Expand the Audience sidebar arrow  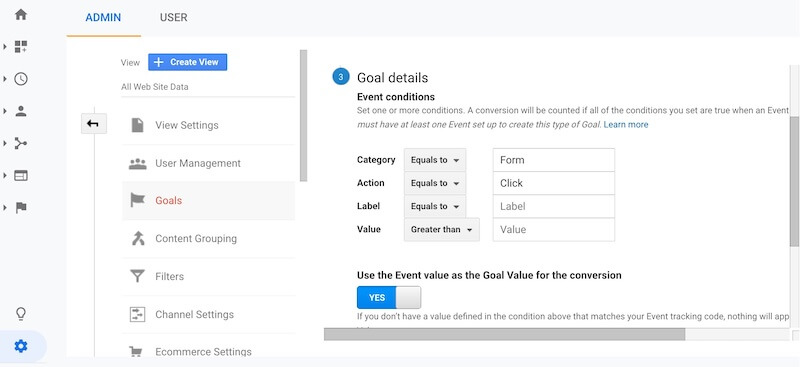coord(5,111)
